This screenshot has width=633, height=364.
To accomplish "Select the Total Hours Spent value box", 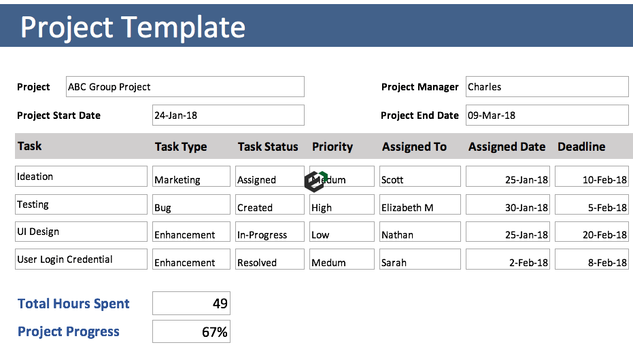I will click(191, 304).
